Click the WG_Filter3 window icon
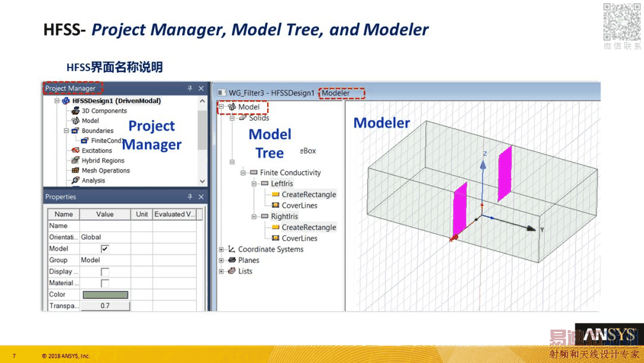Viewport: 644px width, 363px height. (222, 93)
